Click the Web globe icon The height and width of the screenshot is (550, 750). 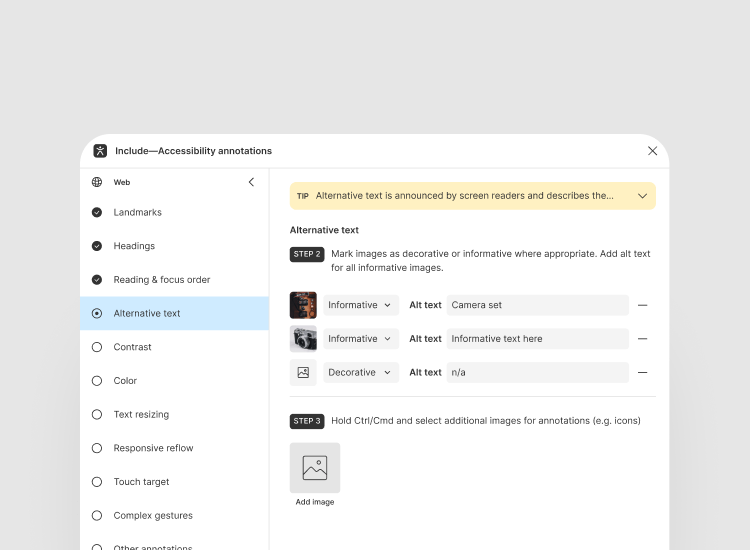click(x=97, y=182)
